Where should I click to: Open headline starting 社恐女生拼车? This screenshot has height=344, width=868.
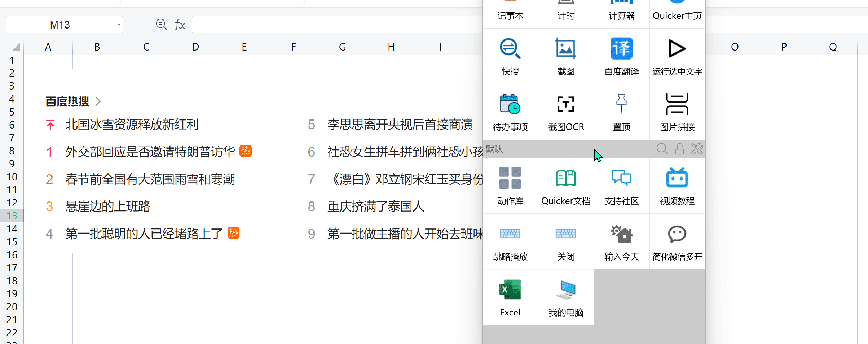click(x=405, y=152)
